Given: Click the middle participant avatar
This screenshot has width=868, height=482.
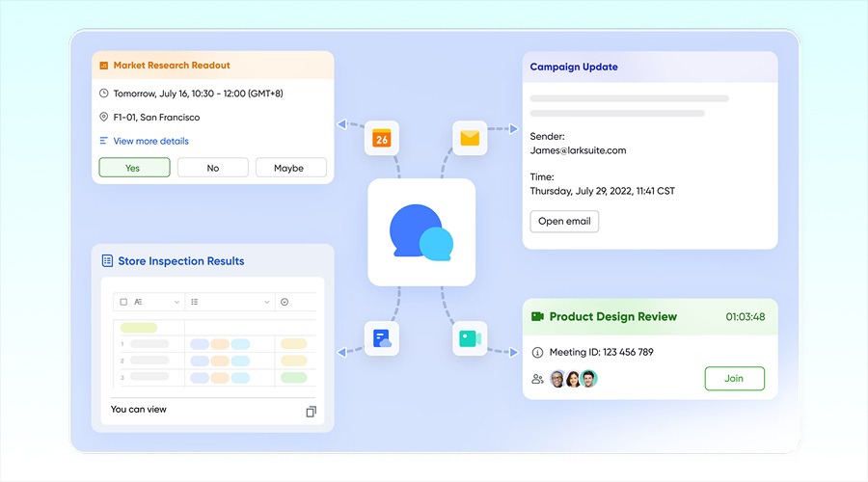Looking at the screenshot, I should click(x=574, y=379).
